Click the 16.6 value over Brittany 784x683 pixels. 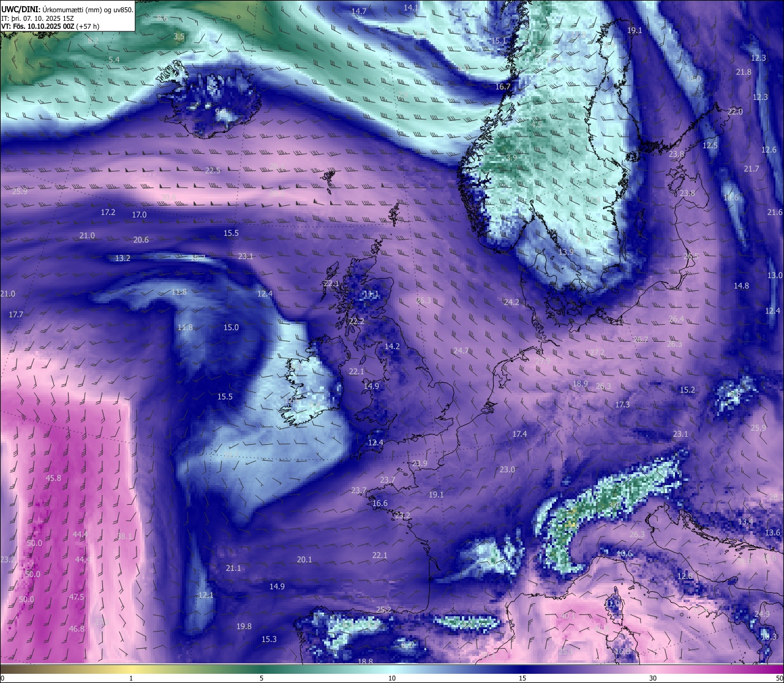point(380,503)
